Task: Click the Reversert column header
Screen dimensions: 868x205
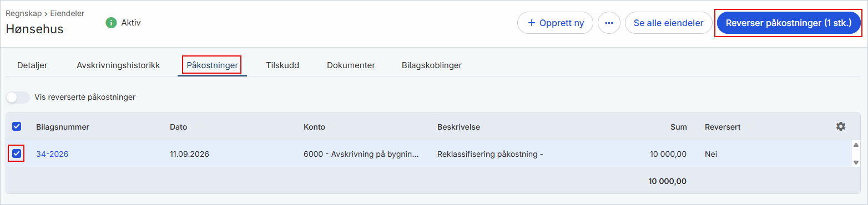Action: tap(723, 127)
